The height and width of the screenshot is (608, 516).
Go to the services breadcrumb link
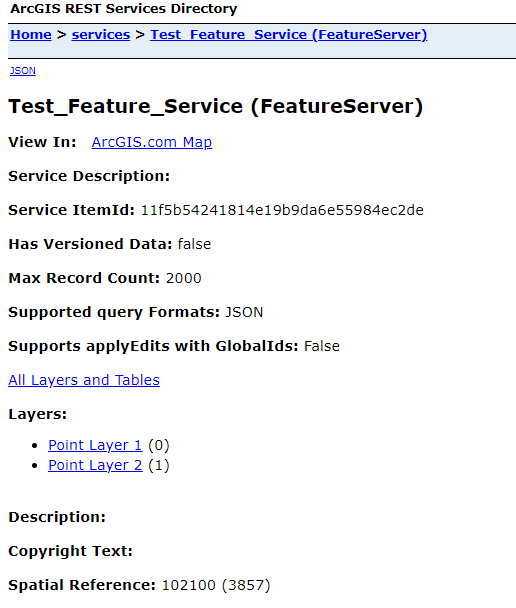click(101, 35)
